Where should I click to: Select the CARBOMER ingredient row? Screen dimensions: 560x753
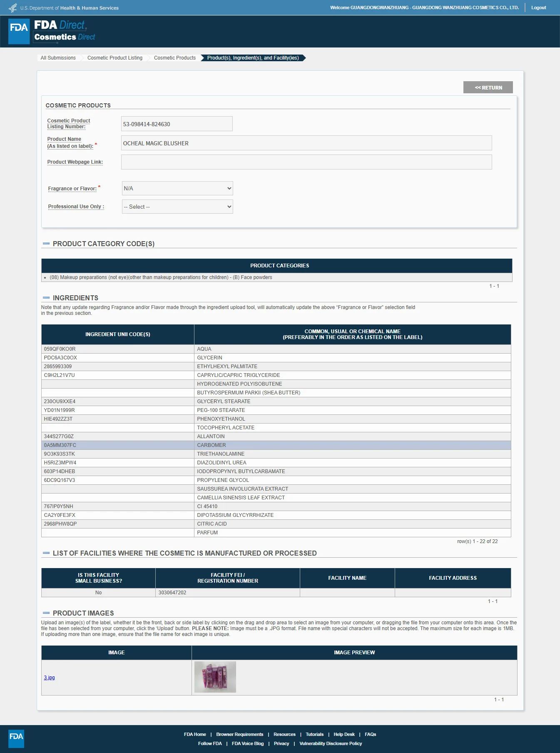[276, 445]
